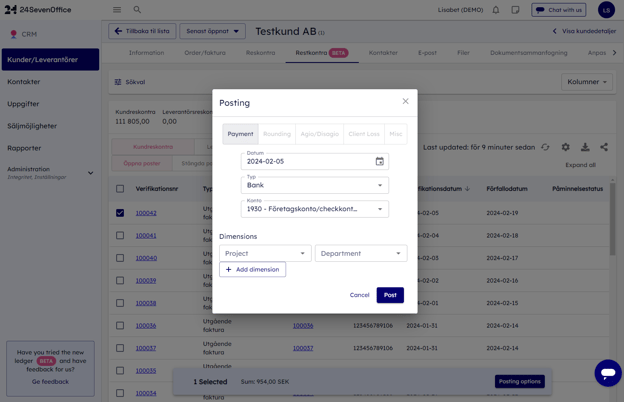
Task: Uncheck the row 100042 checkbox
Action: (x=120, y=213)
